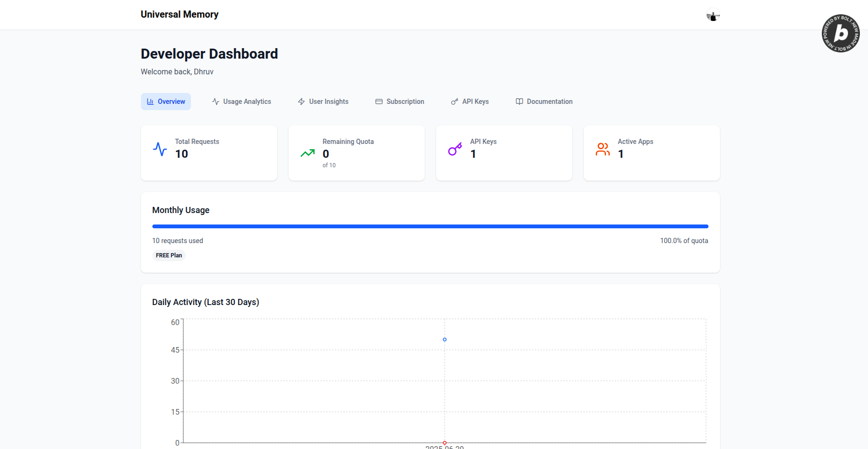
Task: Select the API Keys tab
Action: click(x=469, y=102)
